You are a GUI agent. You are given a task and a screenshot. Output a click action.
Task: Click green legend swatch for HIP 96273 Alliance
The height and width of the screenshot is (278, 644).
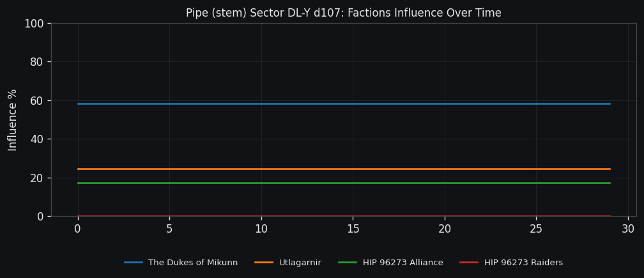tap(348, 263)
